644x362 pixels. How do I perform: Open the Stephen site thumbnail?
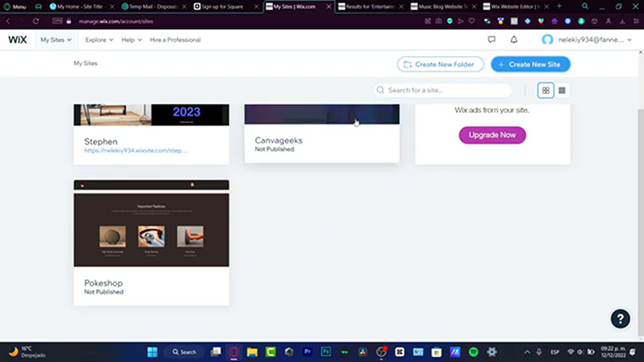pos(151,115)
